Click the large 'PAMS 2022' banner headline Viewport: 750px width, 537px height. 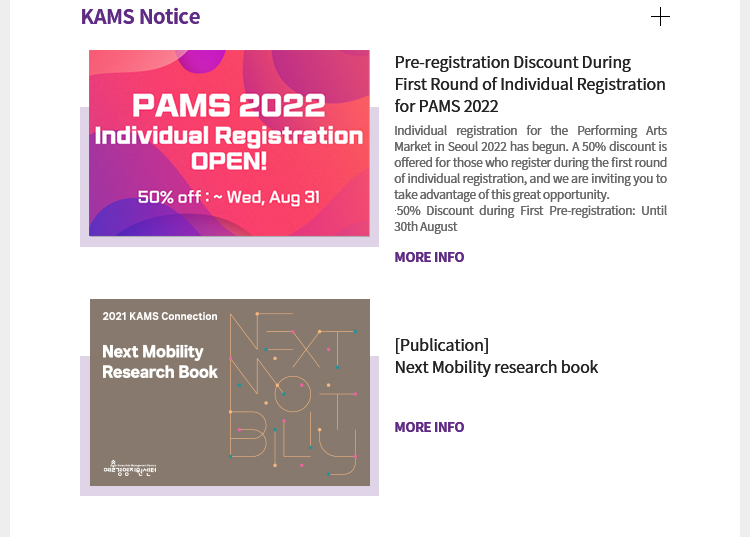click(229, 105)
